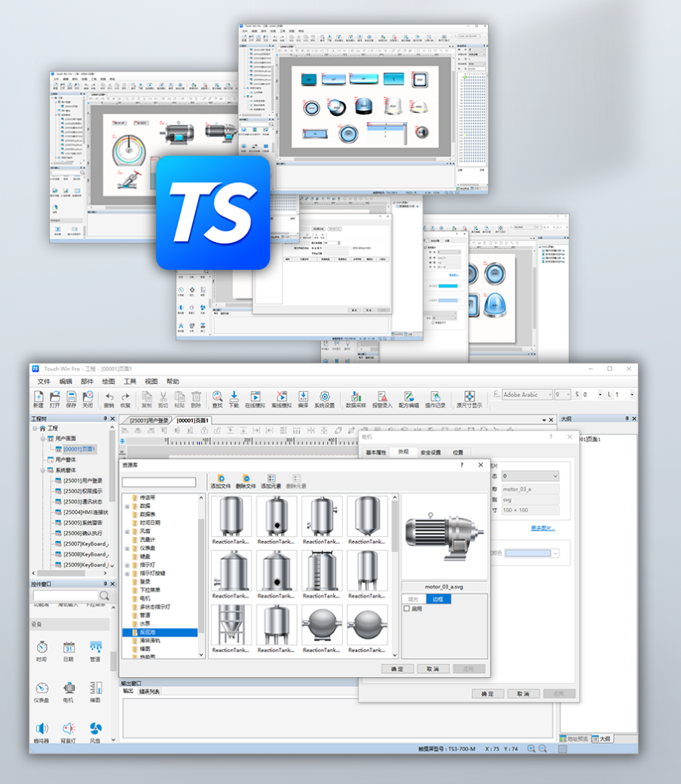Open 系统设置 system settings gear
Screen dimensions: 681x784
coord(325,399)
